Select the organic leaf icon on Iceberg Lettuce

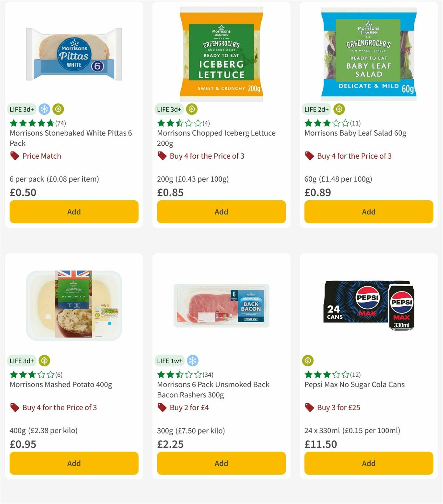[x=191, y=109]
